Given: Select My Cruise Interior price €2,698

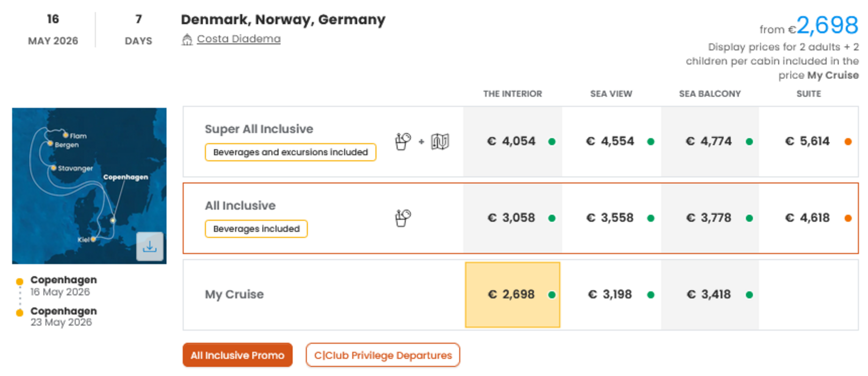Looking at the screenshot, I should tap(511, 295).
